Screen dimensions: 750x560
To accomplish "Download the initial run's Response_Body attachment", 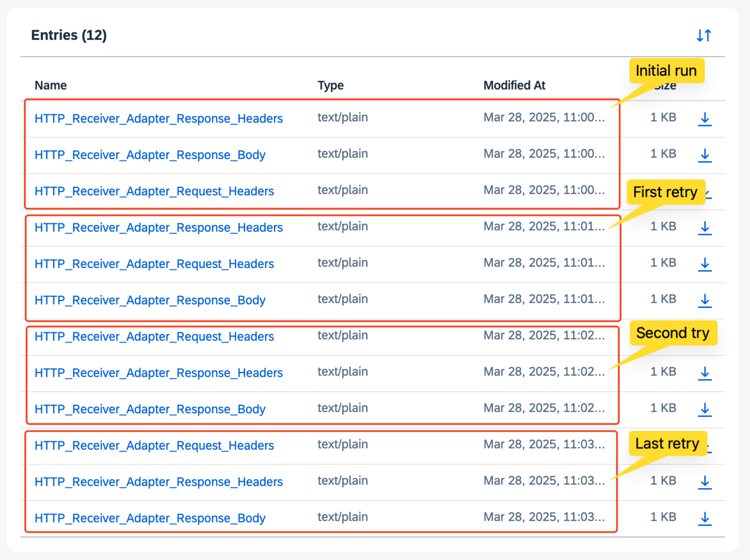I will tap(705, 155).
